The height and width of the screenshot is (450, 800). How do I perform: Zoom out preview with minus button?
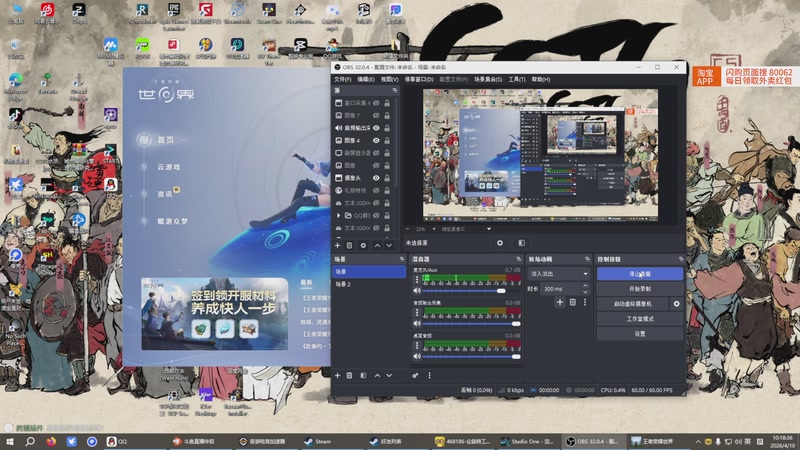408,229
